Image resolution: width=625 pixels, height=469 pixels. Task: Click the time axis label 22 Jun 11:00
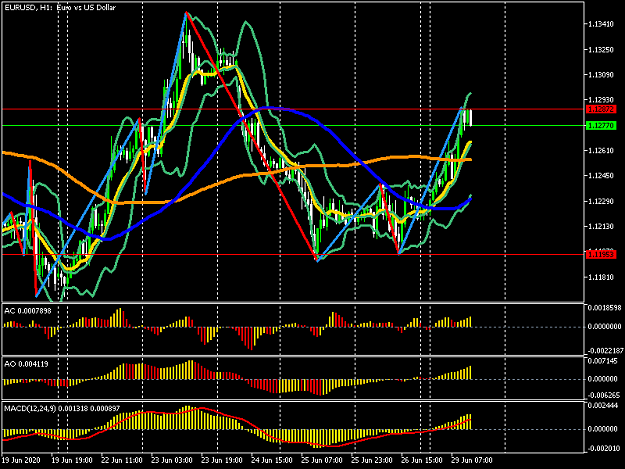[x=122, y=460]
